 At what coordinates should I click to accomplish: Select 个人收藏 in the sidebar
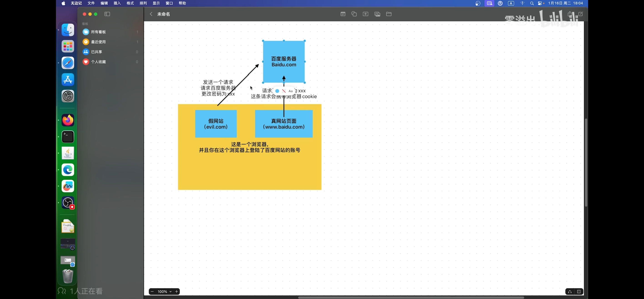coord(98,62)
